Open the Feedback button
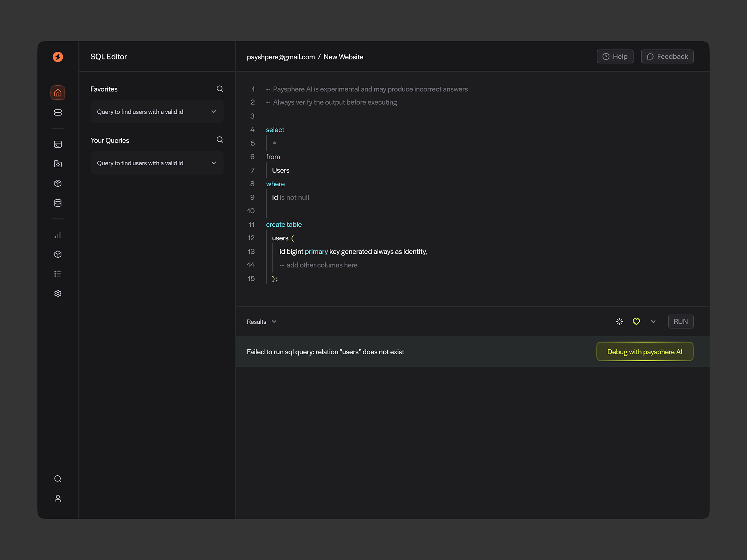747x560 pixels. (x=667, y=57)
